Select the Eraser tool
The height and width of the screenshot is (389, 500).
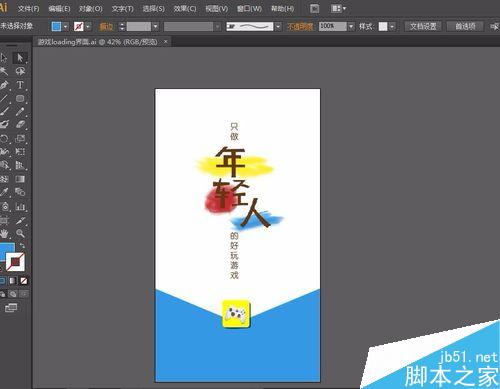pos(20,125)
